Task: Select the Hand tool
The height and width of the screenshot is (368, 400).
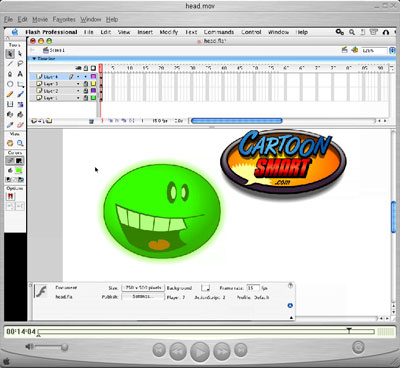Action: tap(10, 143)
